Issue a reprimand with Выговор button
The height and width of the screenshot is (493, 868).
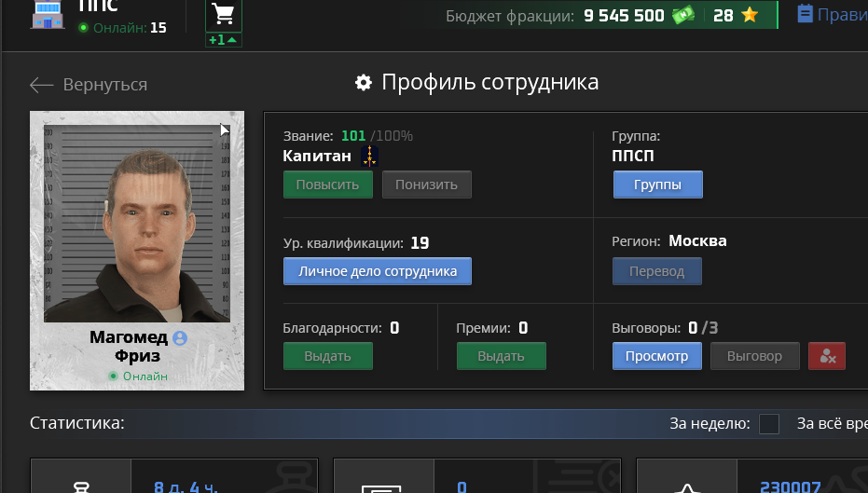(x=754, y=356)
